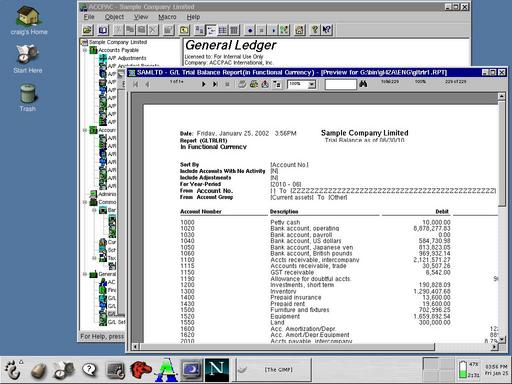Viewport: 512px width, 384px height.
Task: Click the macro record dot icon
Action: point(250,30)
